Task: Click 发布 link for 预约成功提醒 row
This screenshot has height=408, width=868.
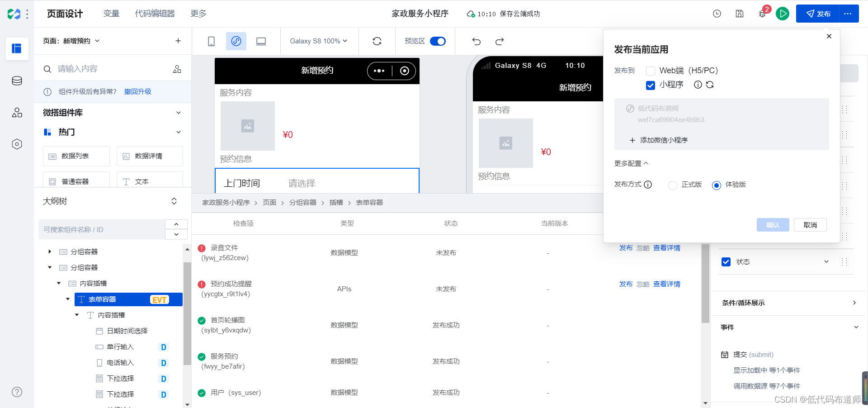Action: [x=626, y=284]
